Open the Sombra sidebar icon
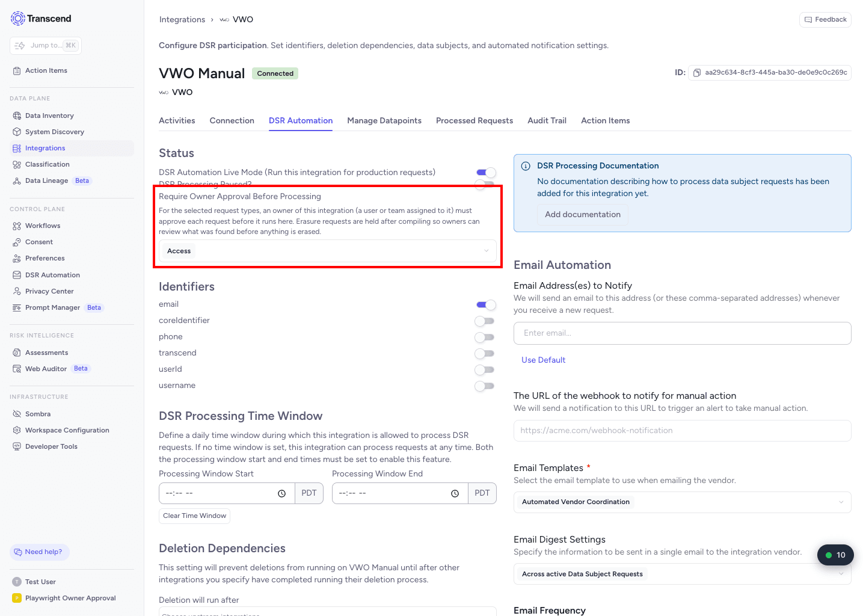Image resolution: width=866 pixels, height=616 pixels. coord(17,414)
